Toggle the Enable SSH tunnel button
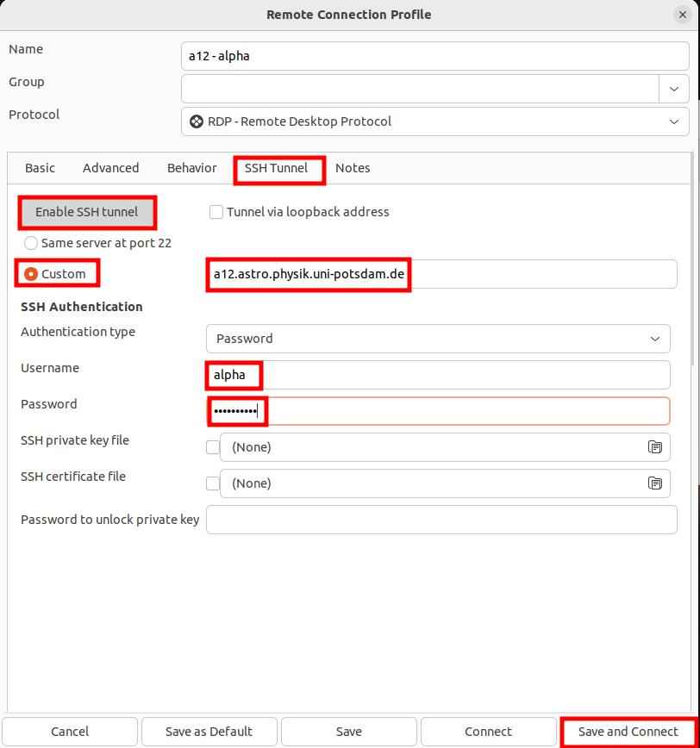Image resolution: width=700 pixels, height=748 pixels. pyautogui.click(x=86, y=212)
